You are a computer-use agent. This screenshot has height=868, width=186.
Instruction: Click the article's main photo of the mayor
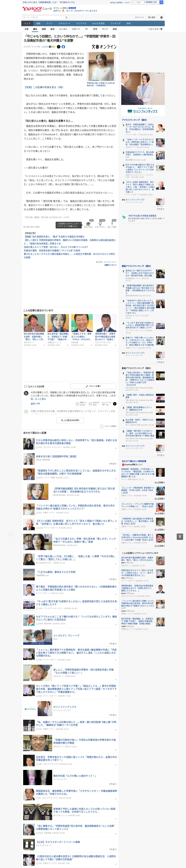(101, 67)
